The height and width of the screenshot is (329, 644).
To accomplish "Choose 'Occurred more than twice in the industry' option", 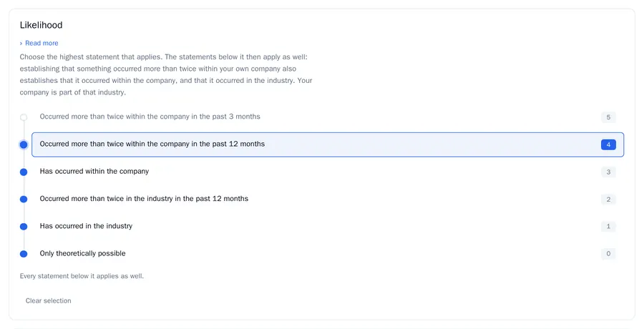I will point(328,200).
